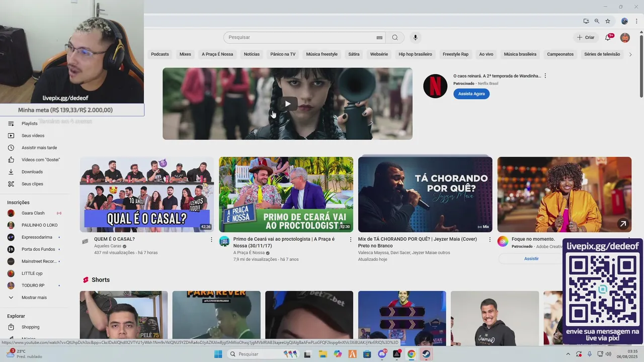
Task: Select the Séries de televisão filter chip
Action: (602, 54)
